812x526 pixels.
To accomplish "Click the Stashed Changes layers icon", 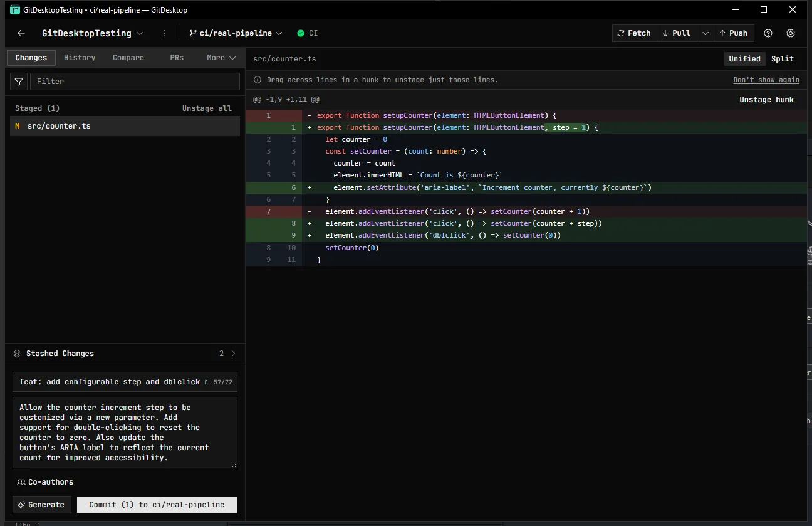I will (x=17, y=354).
